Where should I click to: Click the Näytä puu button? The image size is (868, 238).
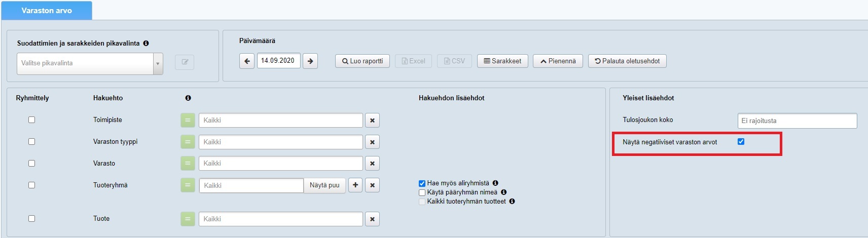point(324,185)
